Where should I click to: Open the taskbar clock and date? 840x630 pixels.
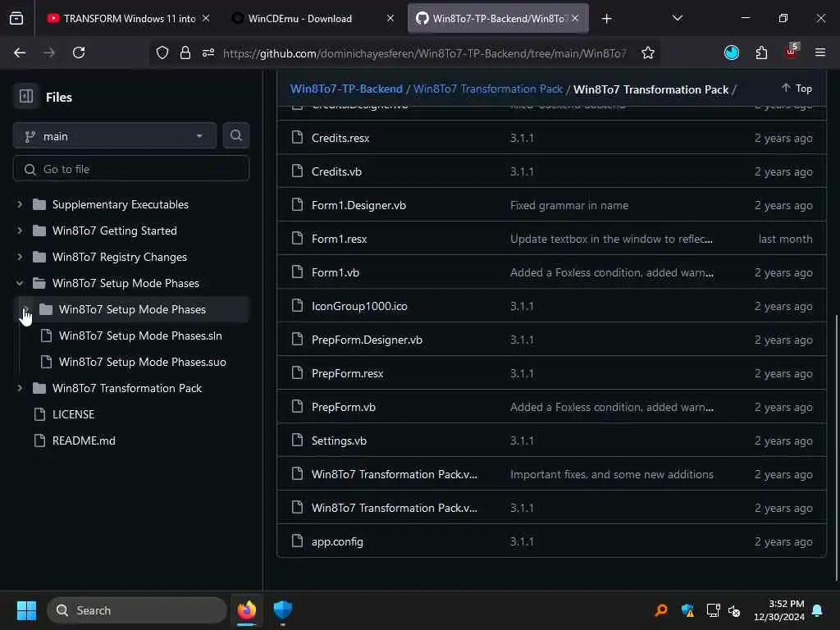tap(779, 610)
